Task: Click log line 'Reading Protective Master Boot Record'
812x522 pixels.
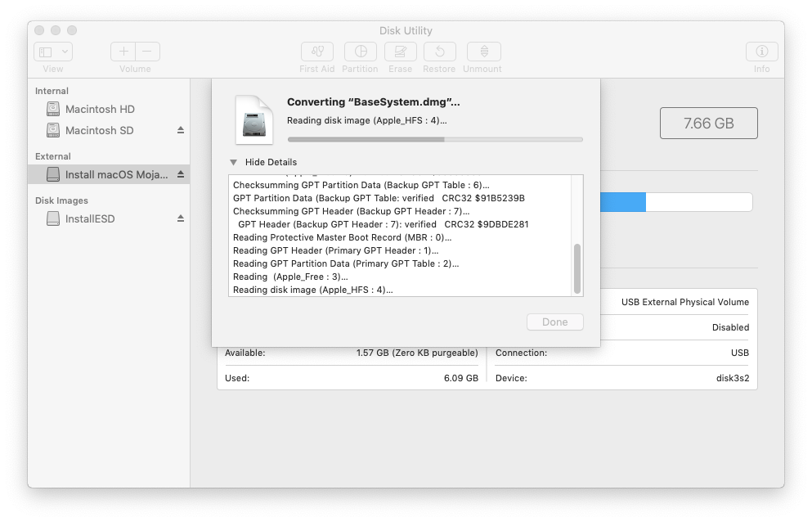Action: [x=343, y=237]
